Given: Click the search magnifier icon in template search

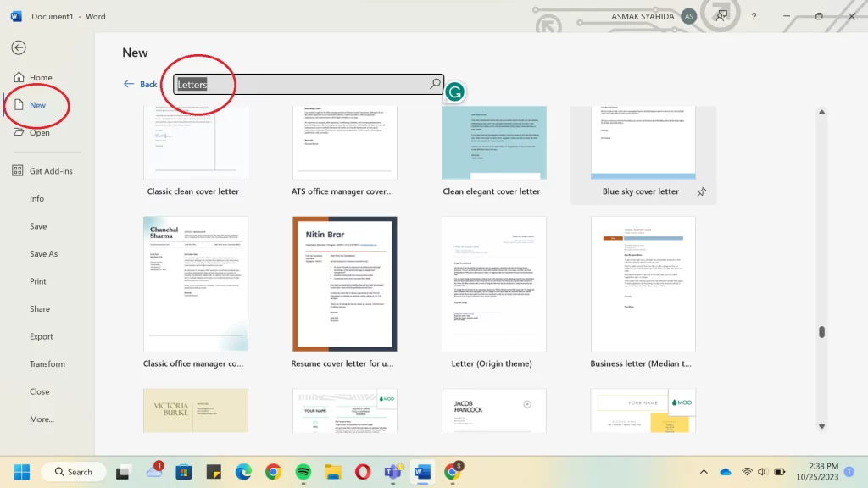Looking at the screenshot, I should pos(435,84).
